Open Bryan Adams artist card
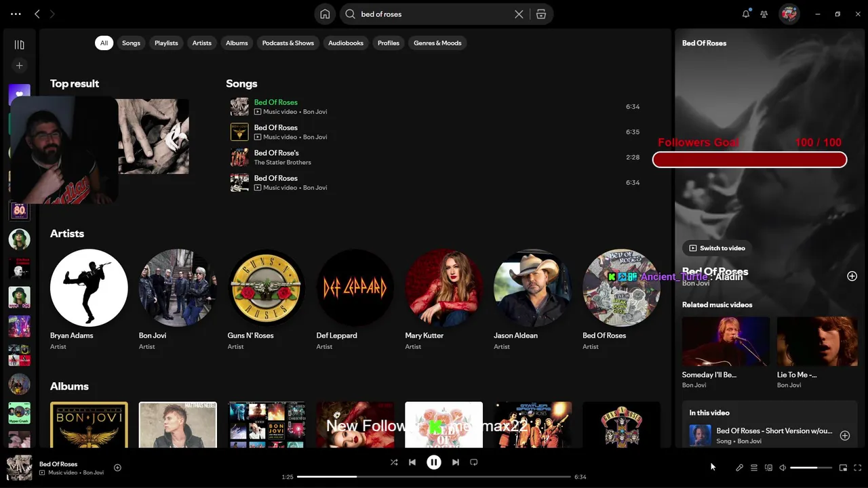868x488 pixels. 89,300
